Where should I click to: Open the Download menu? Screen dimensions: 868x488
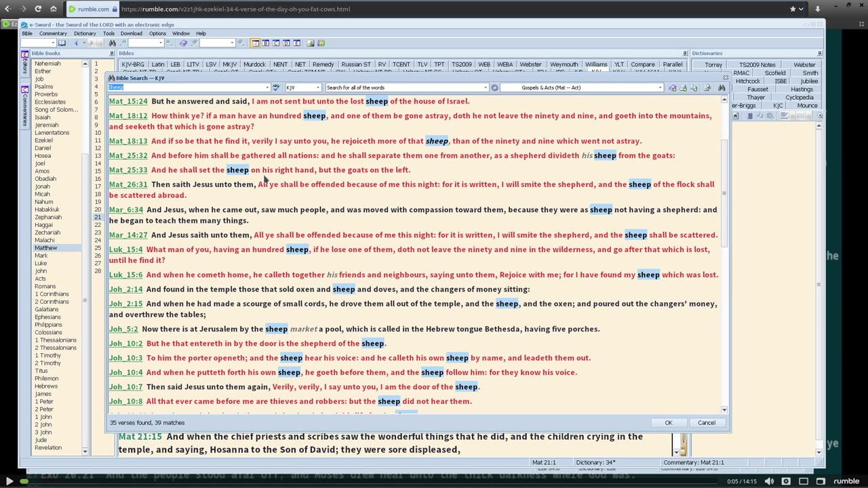click(x=132, y=33)
